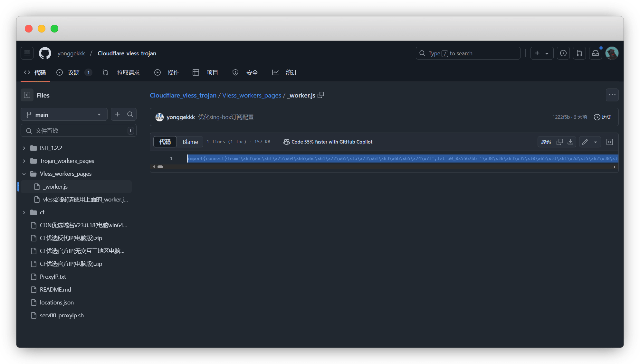Open the main branch dropdown
The height and width of the screenshot is (364, 640).
click(64, 115)
